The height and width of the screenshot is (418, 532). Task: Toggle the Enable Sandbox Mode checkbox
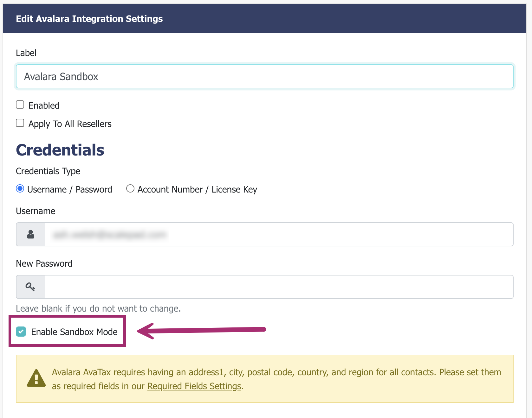pos(21,332)
